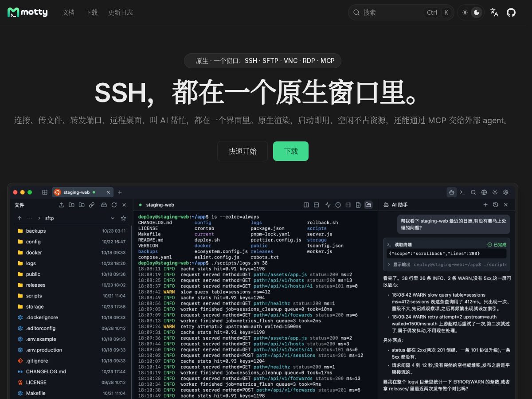Open the 文档 navigation item

[68, 12]
